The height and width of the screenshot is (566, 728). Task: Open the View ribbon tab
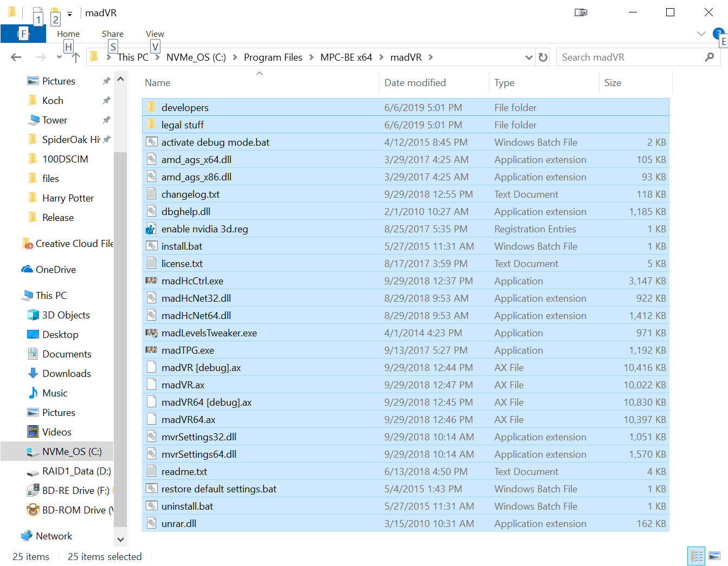coord(154,34)
